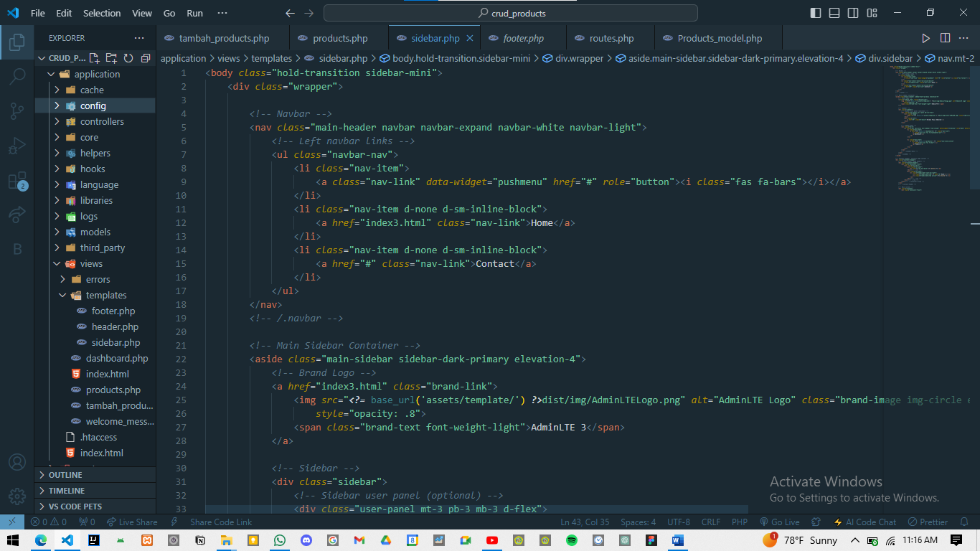Image resolution: width=980 pixels, height=551 pixels.
Task: Toggle Go Live server in status bar
Action: (x=779, y=522)
